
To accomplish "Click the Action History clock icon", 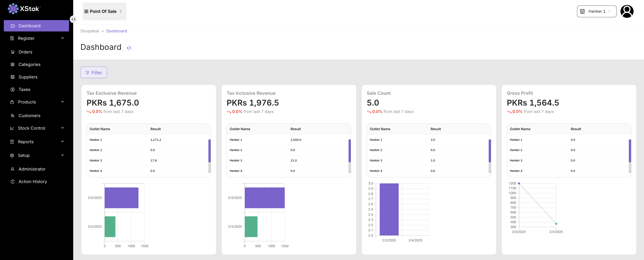I will click(13, 182).
